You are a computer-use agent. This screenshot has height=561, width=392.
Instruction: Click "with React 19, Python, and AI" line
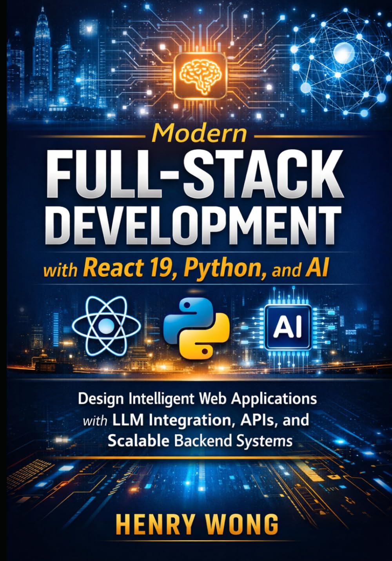[186, 269]
